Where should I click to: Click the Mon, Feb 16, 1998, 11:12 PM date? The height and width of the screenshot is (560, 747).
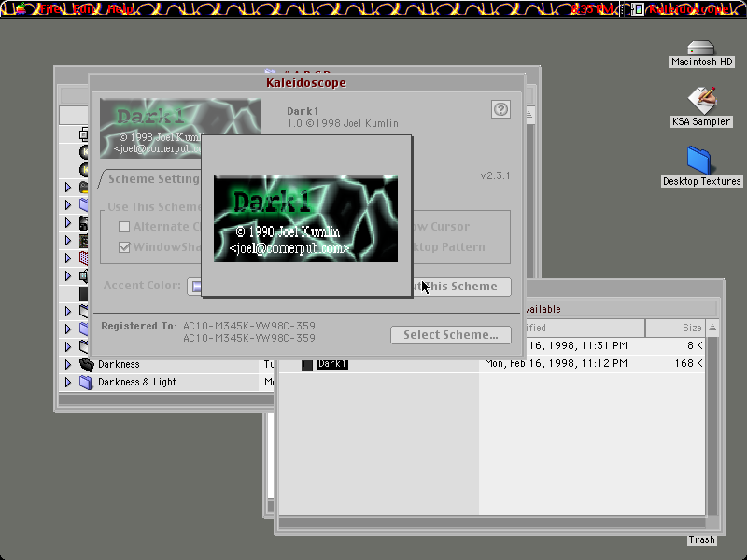(556, 363)
